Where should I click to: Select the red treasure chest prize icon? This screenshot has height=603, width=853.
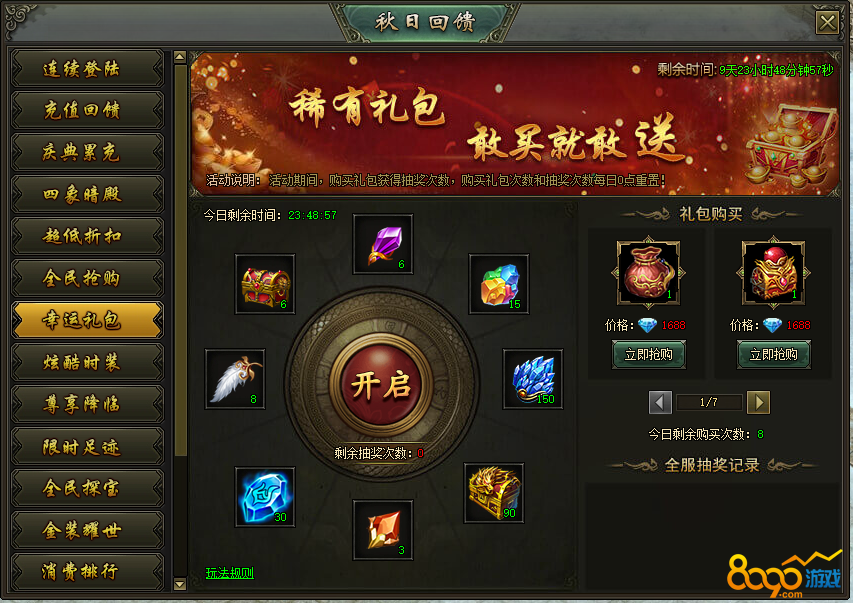[265, 284]
